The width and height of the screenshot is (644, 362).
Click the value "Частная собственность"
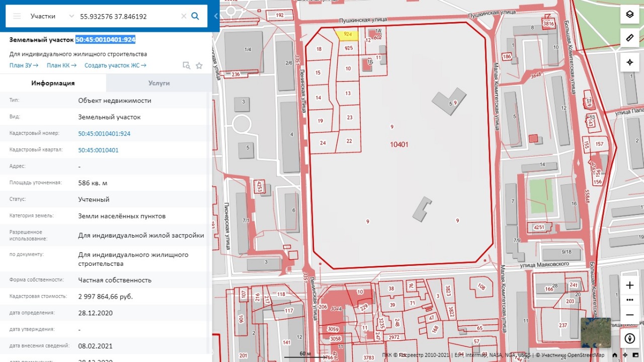point(115,280)
